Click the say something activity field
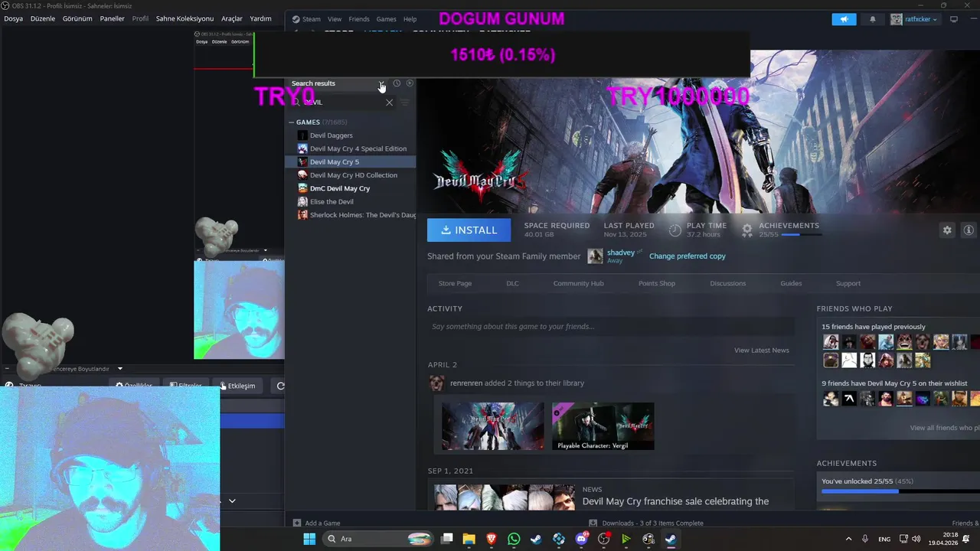The width and height of the screenshot is (980, 551). [x=610, y=327]
